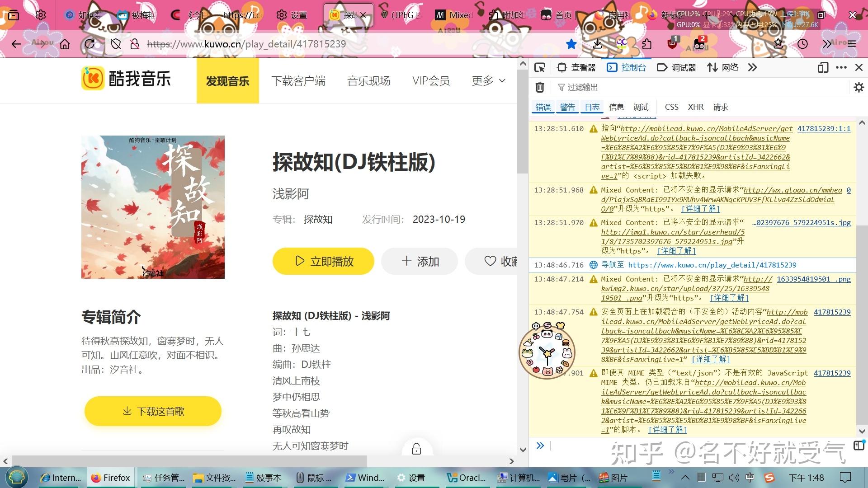Show overflow toolbar items chevron
The image size is (868, 488).
click(827, 44)
